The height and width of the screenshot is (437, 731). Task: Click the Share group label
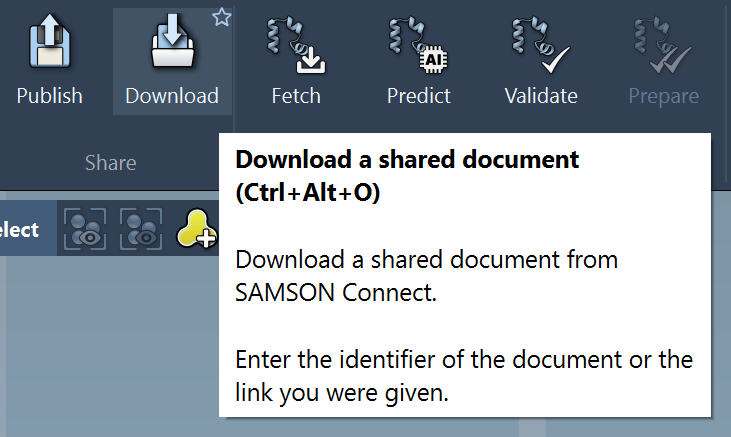coord(110,163)
